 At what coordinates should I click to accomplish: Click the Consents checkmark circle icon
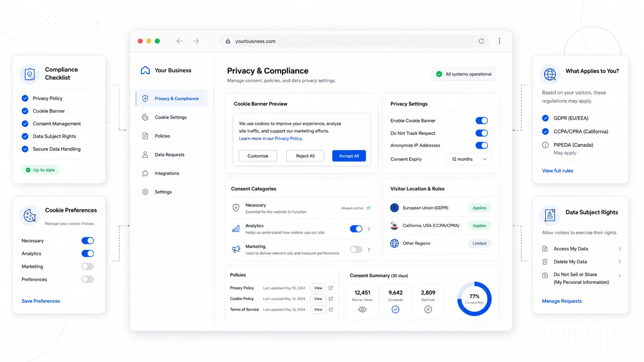[x=396, y=309]
